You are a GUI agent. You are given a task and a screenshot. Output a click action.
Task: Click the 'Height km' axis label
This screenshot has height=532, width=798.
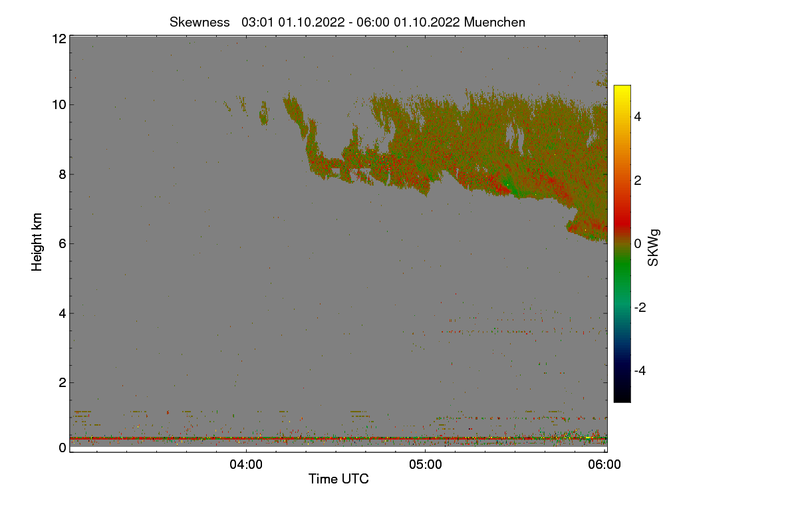37,241
